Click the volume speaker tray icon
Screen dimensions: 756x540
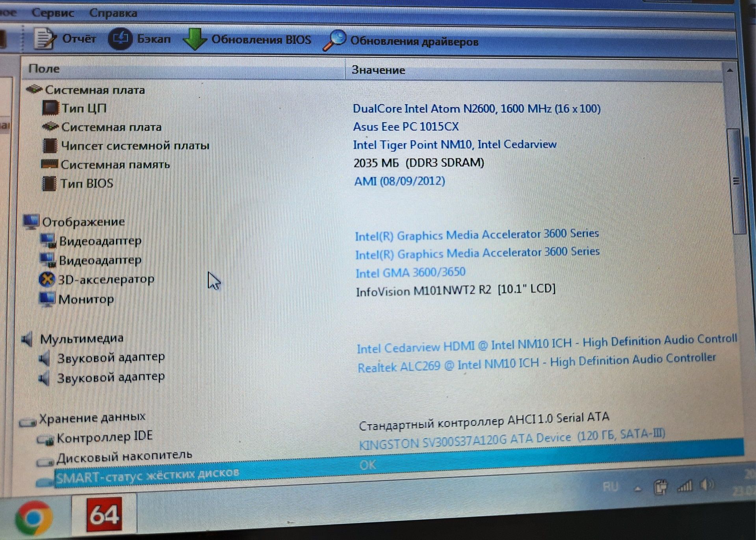coord(706,484)
